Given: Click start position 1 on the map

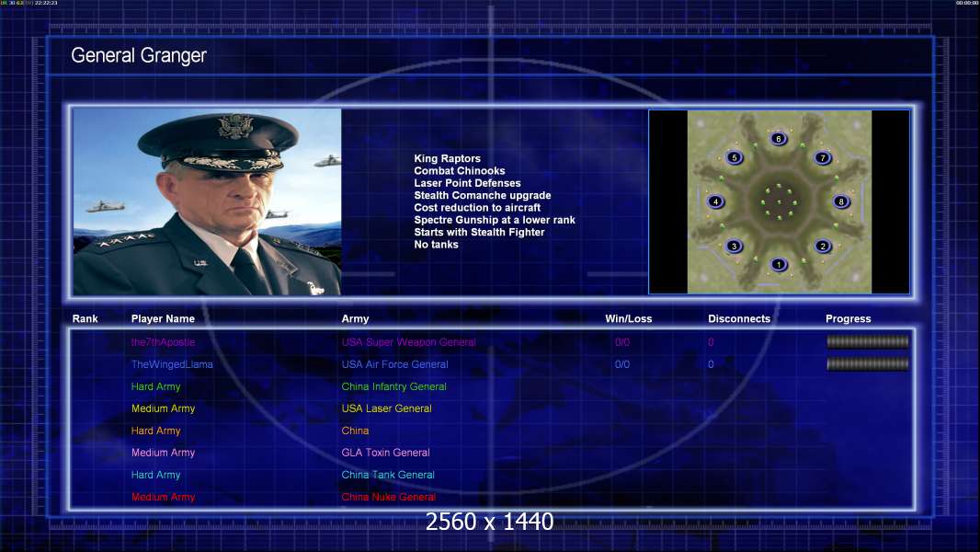Looking at the screenshot, I should click(x=779, y=264).
